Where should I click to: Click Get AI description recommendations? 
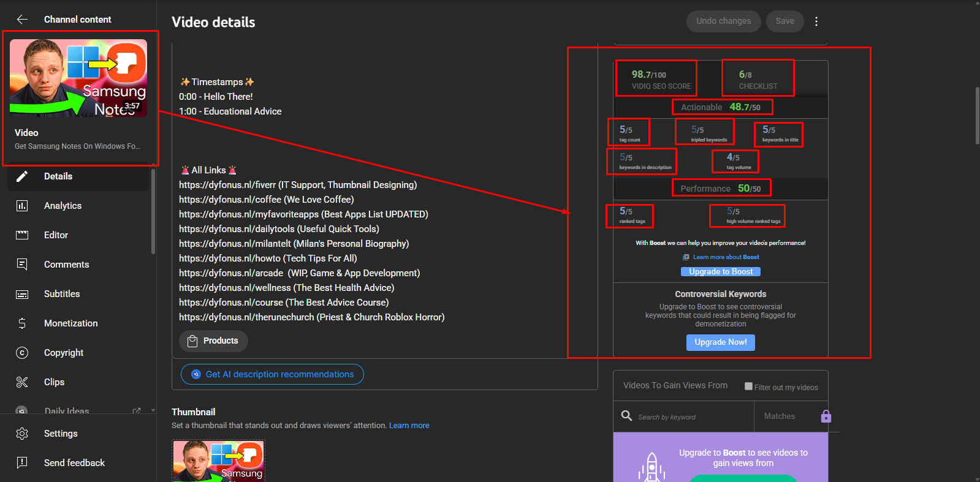(272, 374)
